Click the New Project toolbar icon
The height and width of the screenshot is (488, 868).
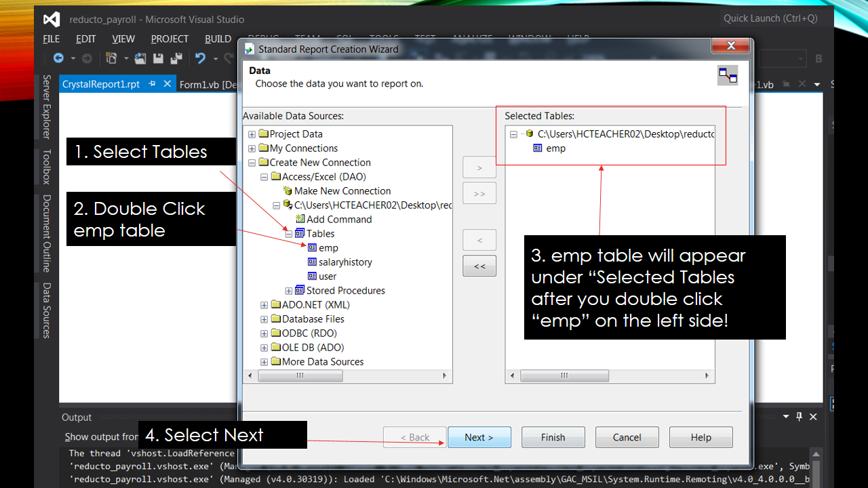pyautogui.click(x=112, y=58)
